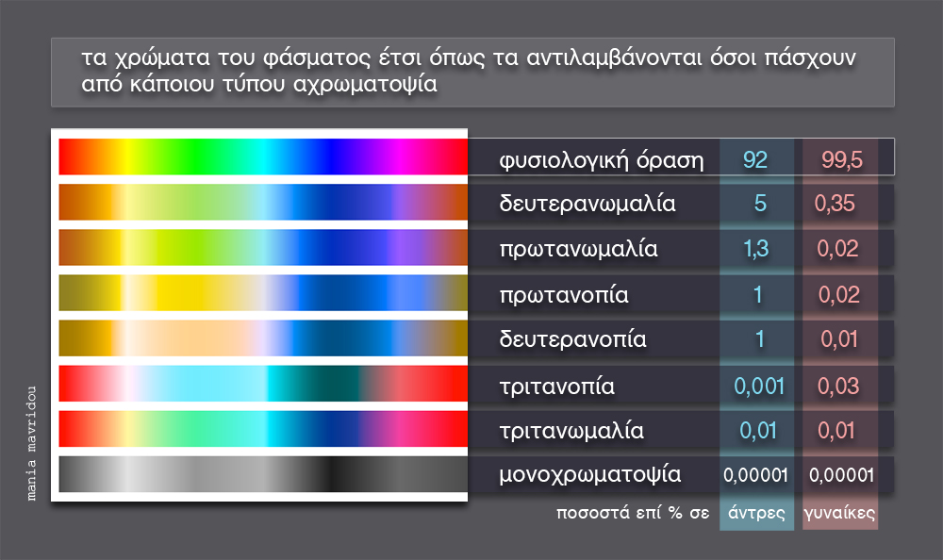Click the άντρες column header
Viewport: 943px width, 560px height.
tap(756, 515)
